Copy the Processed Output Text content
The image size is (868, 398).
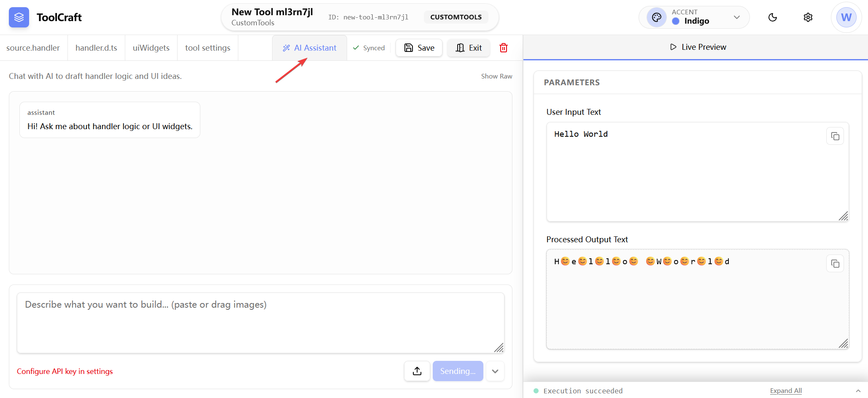coord(835,264)
